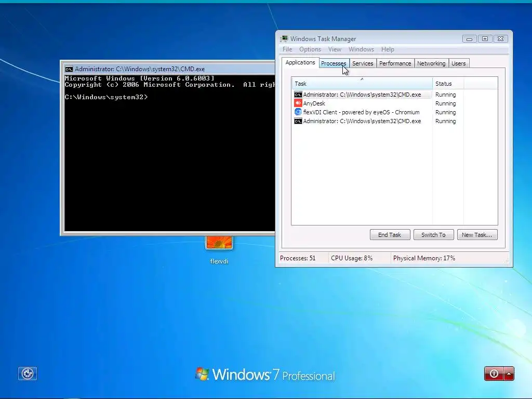This screenshot has width=532, height=399.
Task: Click the CMD window title bar icon
Action: (69, 69)
